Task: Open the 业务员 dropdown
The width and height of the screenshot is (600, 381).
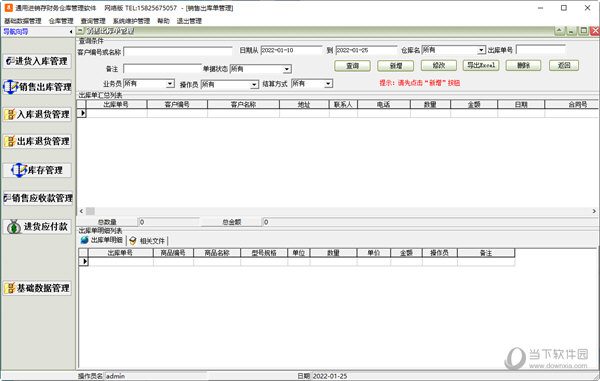Action: coord(170,84)
